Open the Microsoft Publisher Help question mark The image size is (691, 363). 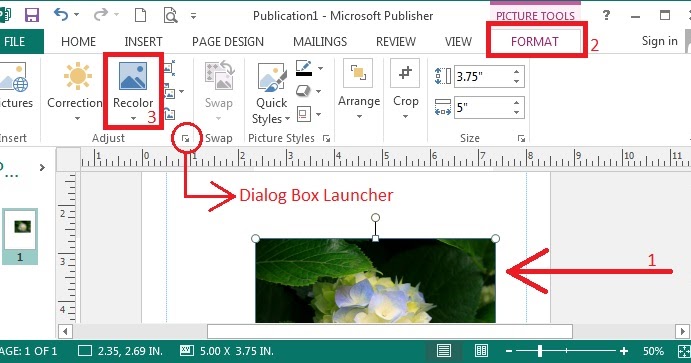click(606, 15)
